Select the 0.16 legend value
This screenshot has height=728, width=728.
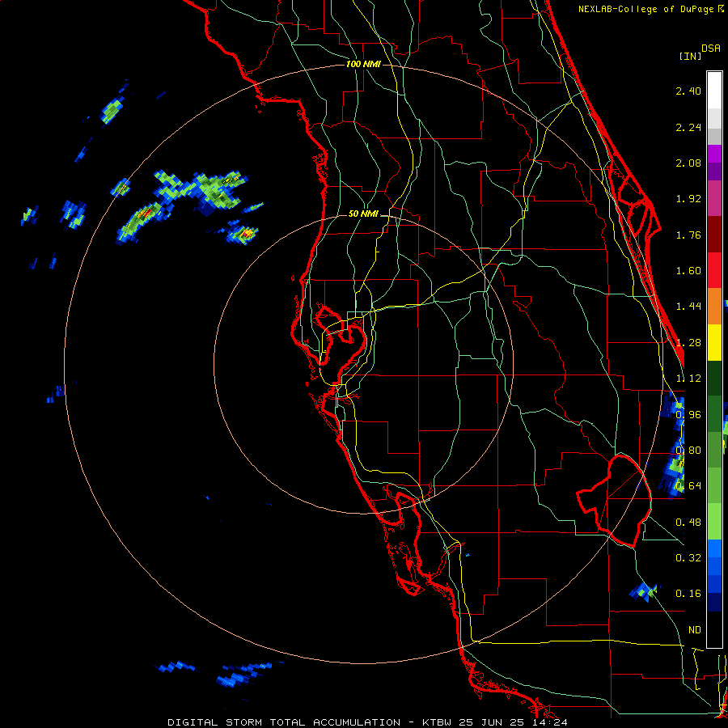click(x=688, y=594)
